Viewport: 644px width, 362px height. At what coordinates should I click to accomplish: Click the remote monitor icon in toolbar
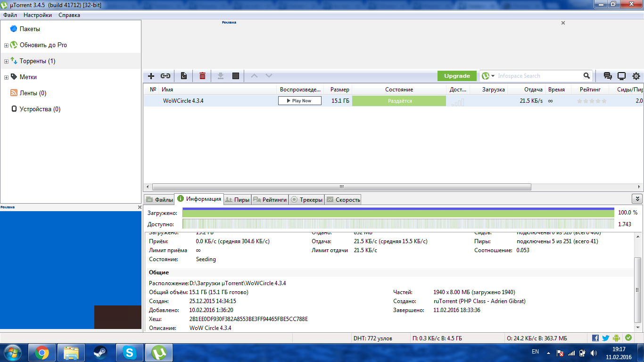tap(622, 76)
